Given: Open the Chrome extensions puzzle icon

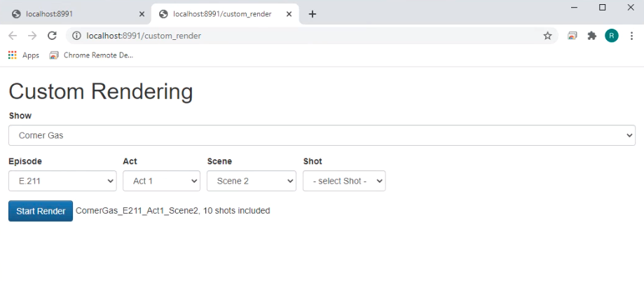Looking at the screenshot, I should 591,36.
